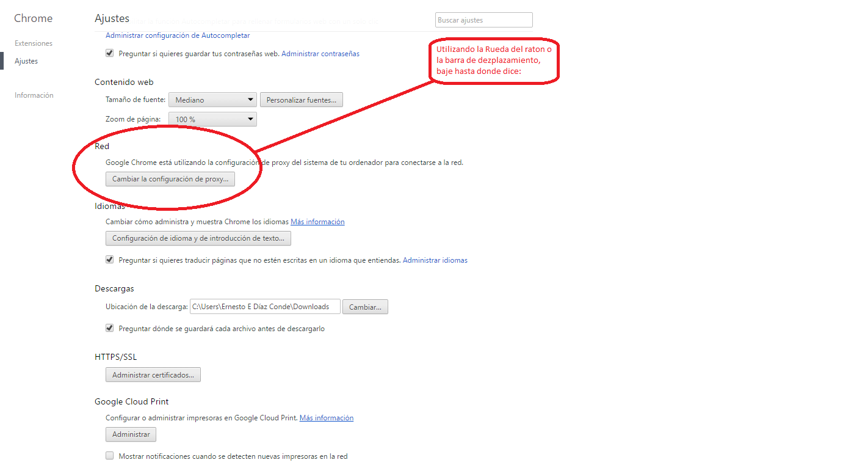
Task: Open Información in the sidebar
Action: pos(34,95)
